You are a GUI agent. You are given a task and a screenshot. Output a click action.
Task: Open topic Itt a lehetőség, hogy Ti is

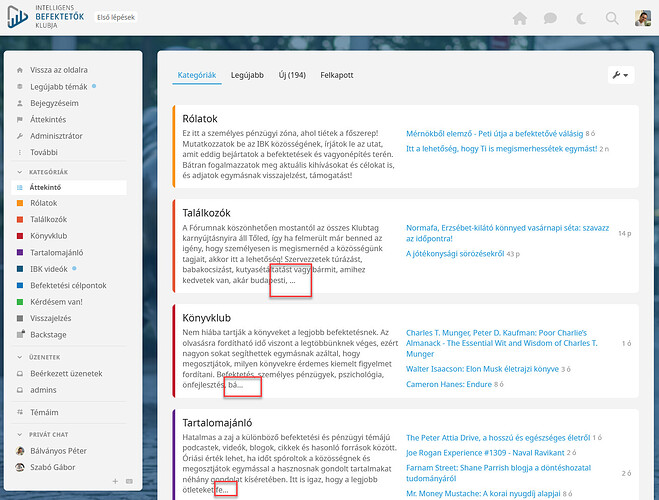(501, 149)
